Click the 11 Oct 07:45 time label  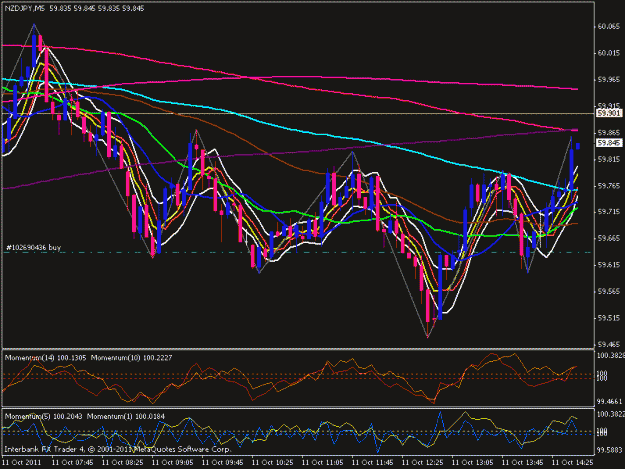73,463
